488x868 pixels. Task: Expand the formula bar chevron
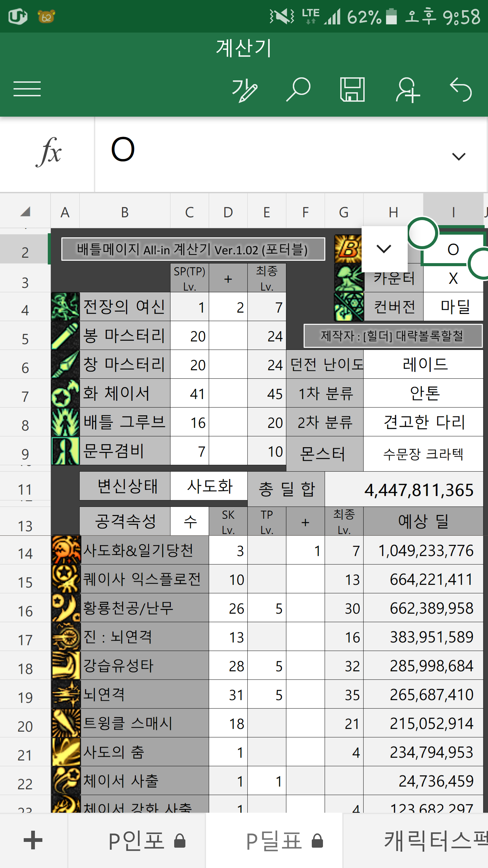coord(459,156)
